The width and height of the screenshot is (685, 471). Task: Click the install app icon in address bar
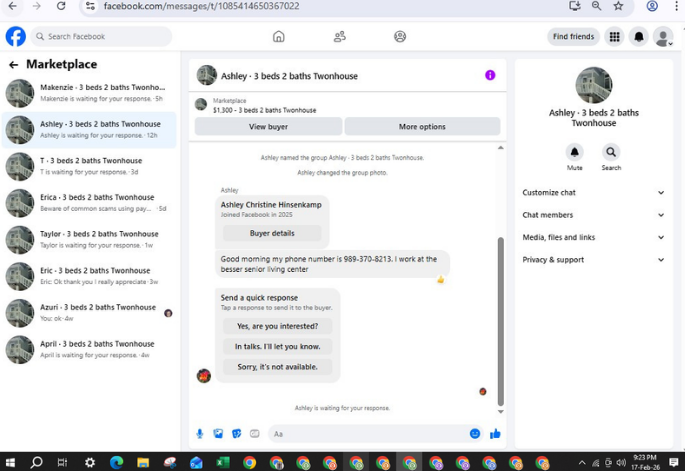(574, 6)
